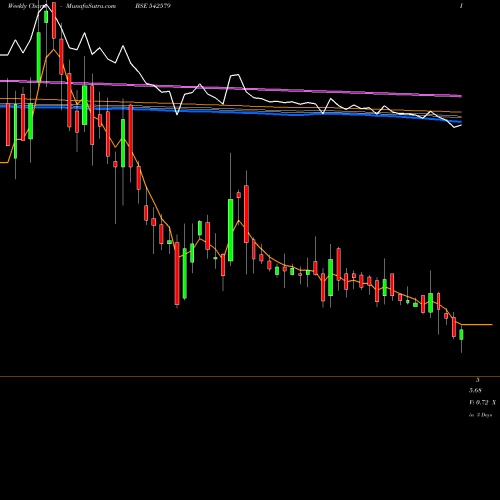This screenshot has height=500, width=500.
Task: Click the 'in 3 Days' text
Action: pos(480,415)
